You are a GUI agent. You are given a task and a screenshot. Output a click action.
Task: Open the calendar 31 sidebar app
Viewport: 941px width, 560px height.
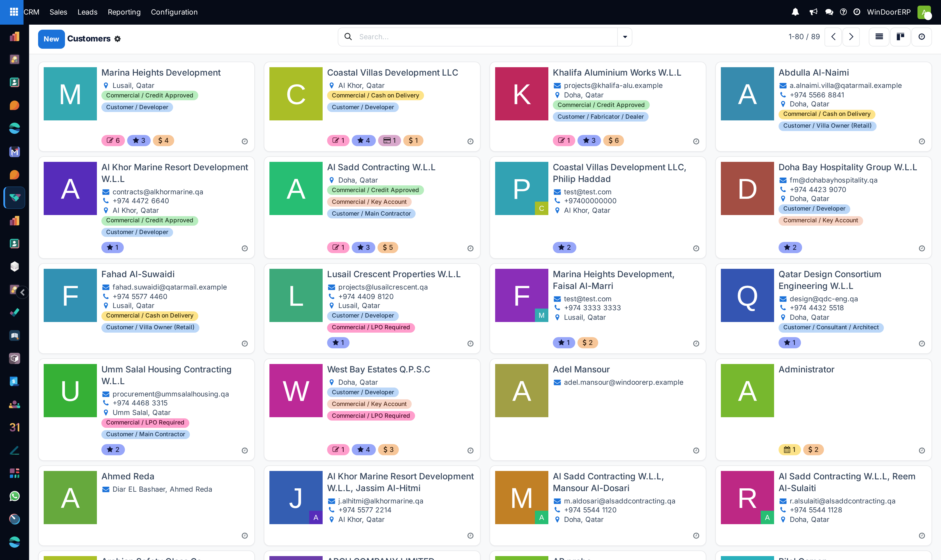pyautogui.click(x=14, y=427)
